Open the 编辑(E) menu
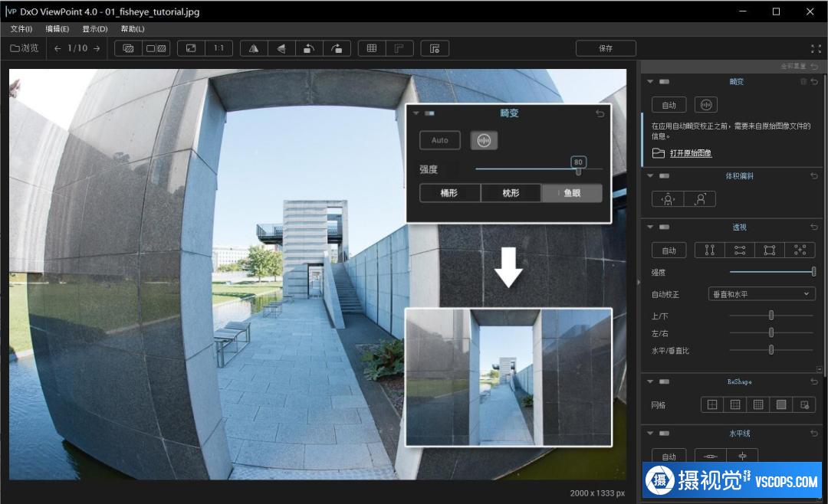The width and height of the screenshot is (828, 504). [57, 29]
